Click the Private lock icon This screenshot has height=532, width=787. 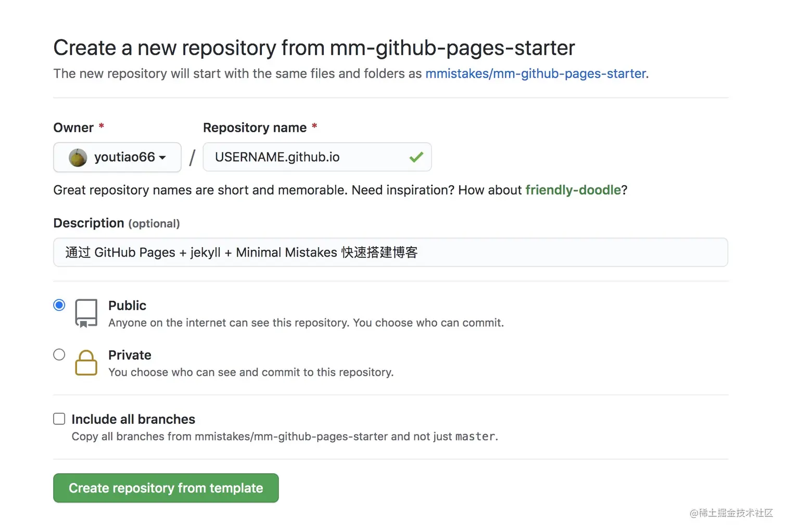(x=86, y=362)
